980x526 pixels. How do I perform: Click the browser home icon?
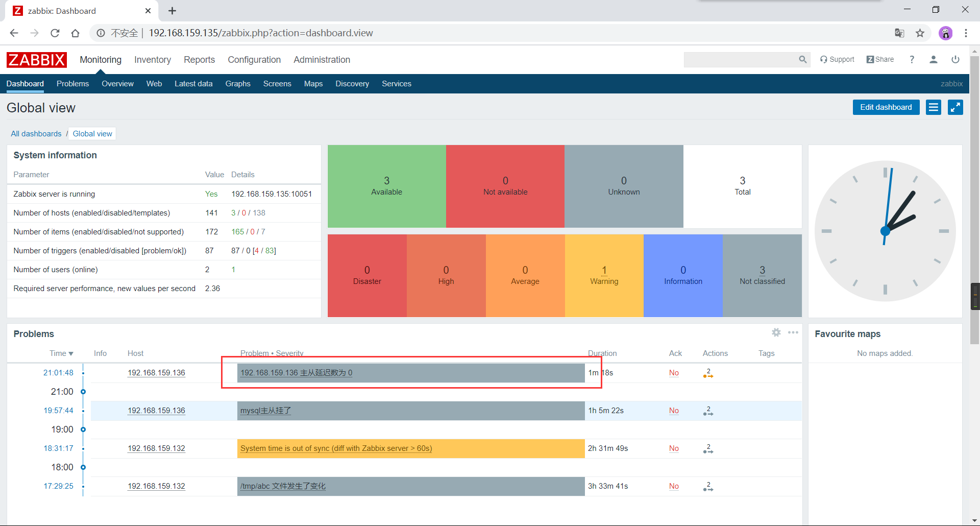[x=75, y=33]
